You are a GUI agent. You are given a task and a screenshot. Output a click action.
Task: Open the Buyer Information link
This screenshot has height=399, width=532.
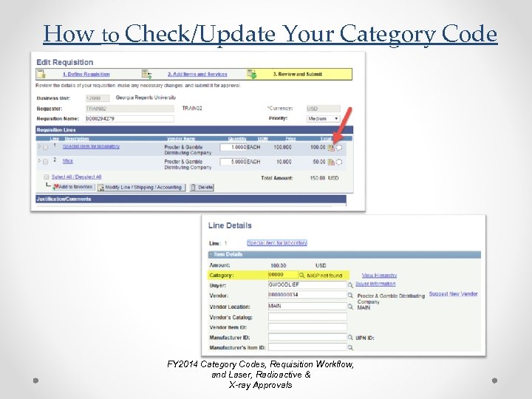pos(375,284)
